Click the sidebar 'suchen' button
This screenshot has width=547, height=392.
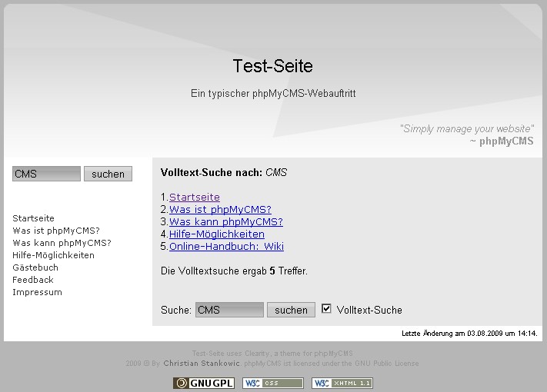108,174
